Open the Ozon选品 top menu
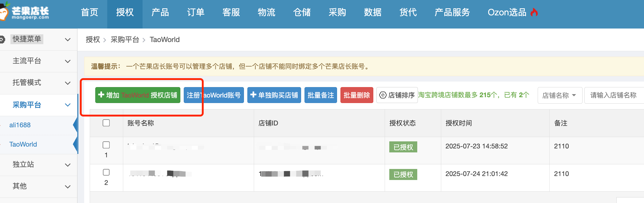This screenshot has height=203, width=644. [x=512, y=12]
